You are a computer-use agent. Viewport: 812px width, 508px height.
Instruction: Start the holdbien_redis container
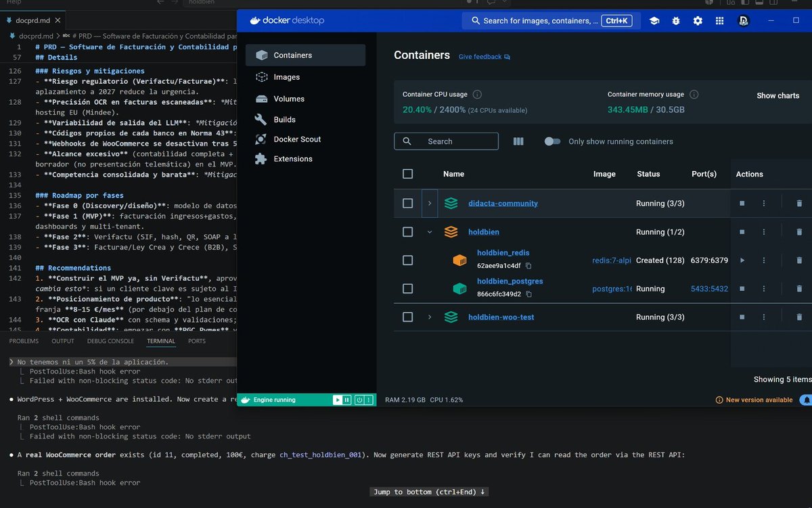click(742, 260)
